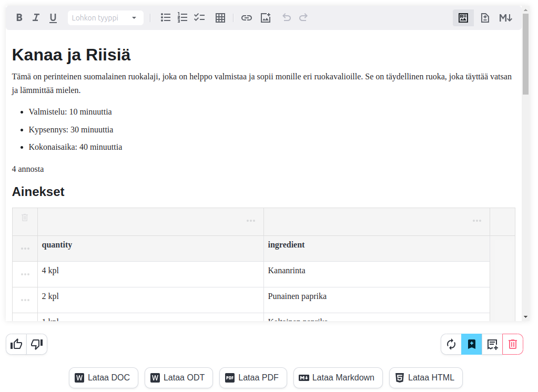Open first table column options menu
The width and height of the screenshot is (538, 392).
pyautogui.click(x=251, y=221)
